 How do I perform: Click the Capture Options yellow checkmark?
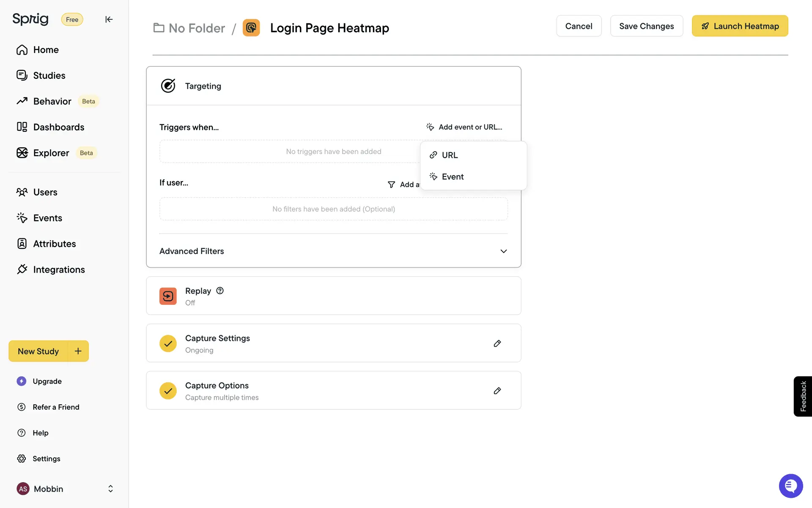pyautogui.click(x=168, y=391)
